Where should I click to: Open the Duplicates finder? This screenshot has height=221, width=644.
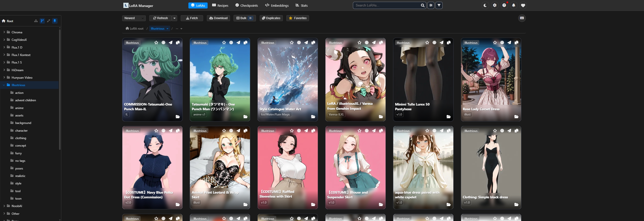click(x=271, y=18)
